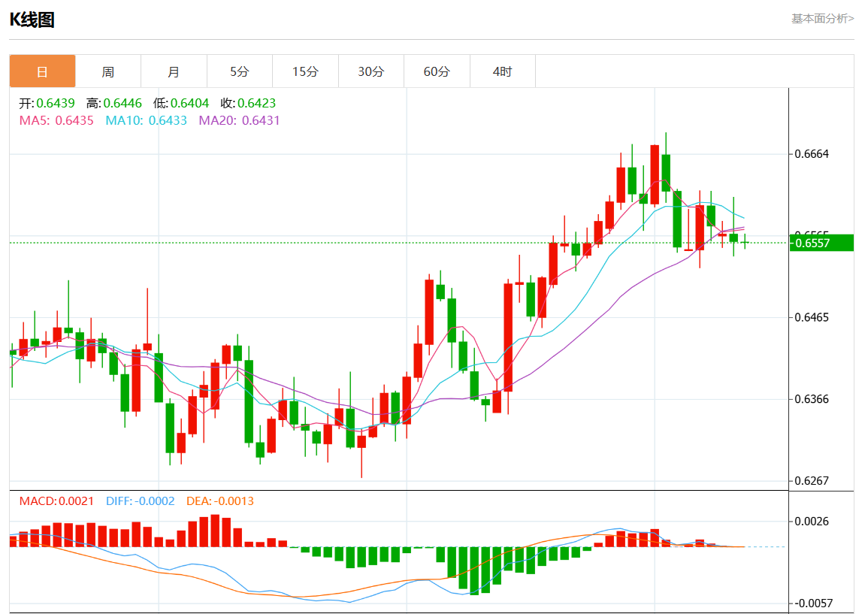Viewport: 868px width, 614px height.
Task: Click the DEA:-0.0013 indicator label
Action: pyautogui.click(x=219, y=501)
